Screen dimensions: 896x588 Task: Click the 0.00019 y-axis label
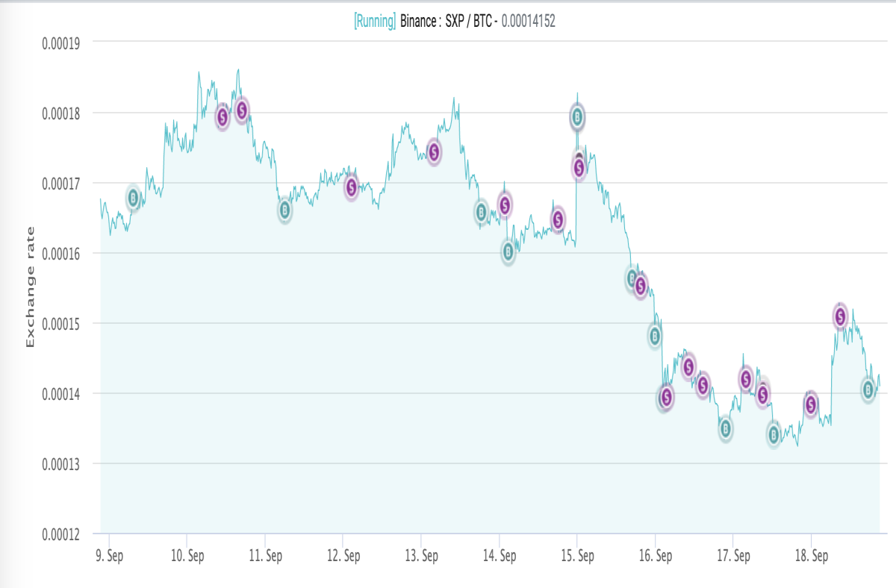point(60,43)
